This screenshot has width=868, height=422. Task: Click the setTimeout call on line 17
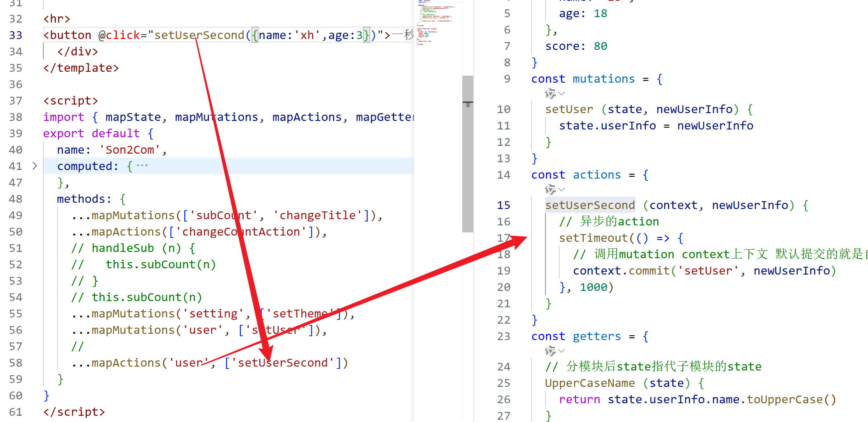593,238
